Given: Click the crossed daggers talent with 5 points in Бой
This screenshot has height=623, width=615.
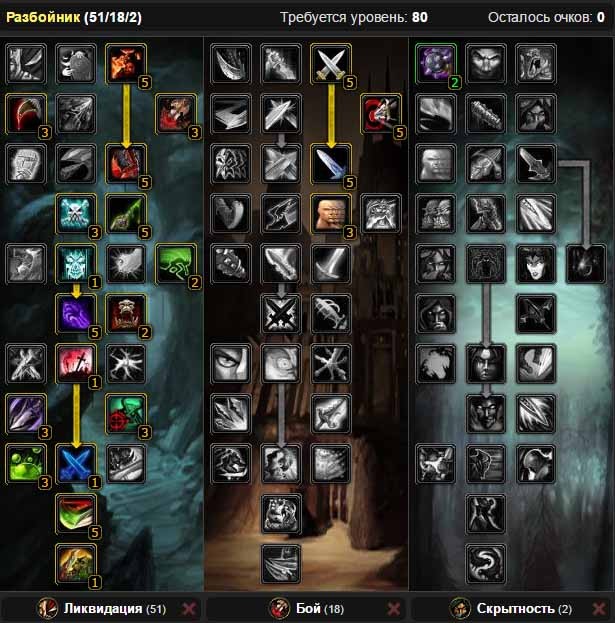Looking at the screenshot, I should pyautogui.click(x=331, y=64).
